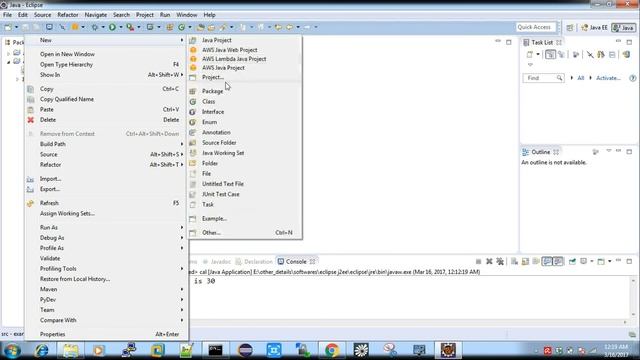Expand Refactor submenu in context menu
Viewport: 640px width, 360px height.
point(106,164)
